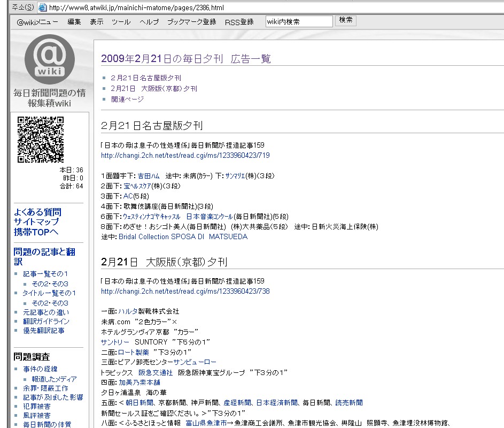
Task: Click the QR code image in the sidebar
Action: (x=41, y=139)
